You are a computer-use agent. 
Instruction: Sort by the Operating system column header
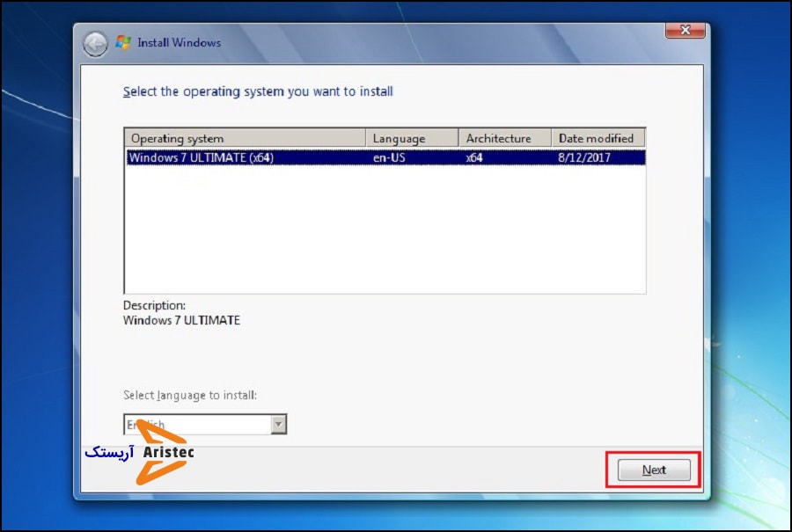pos(245,138)
